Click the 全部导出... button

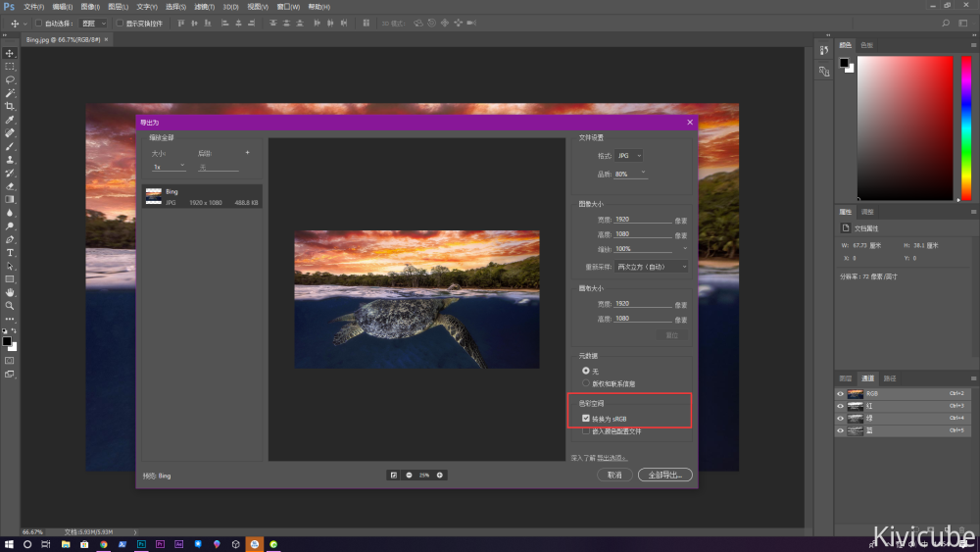click(665, 475)
